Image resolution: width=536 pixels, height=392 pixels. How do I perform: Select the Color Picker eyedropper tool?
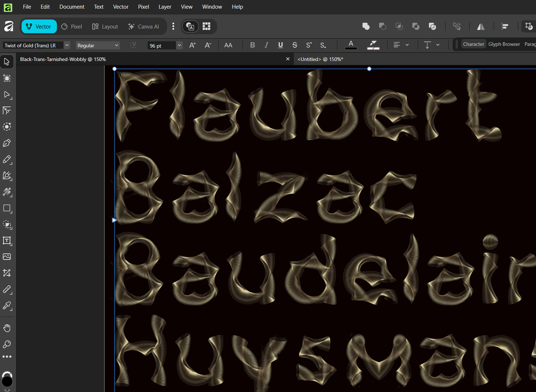click(7, 306)
